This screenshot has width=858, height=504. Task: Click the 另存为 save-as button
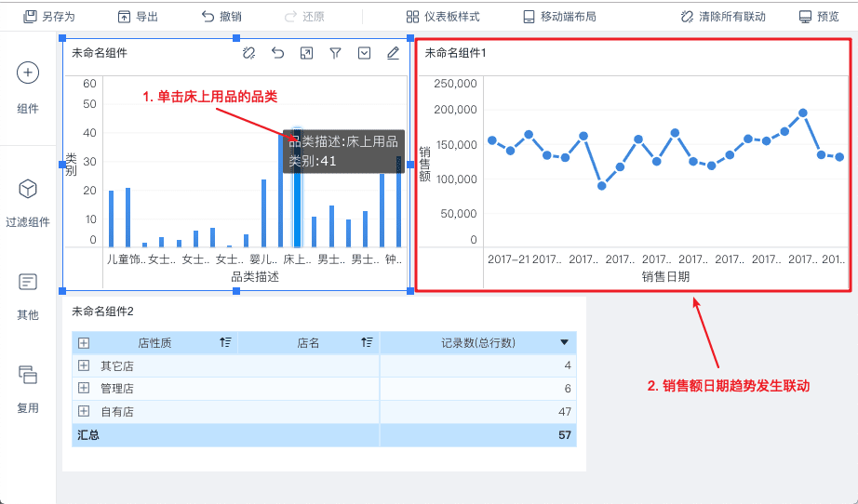coord(48,17)
